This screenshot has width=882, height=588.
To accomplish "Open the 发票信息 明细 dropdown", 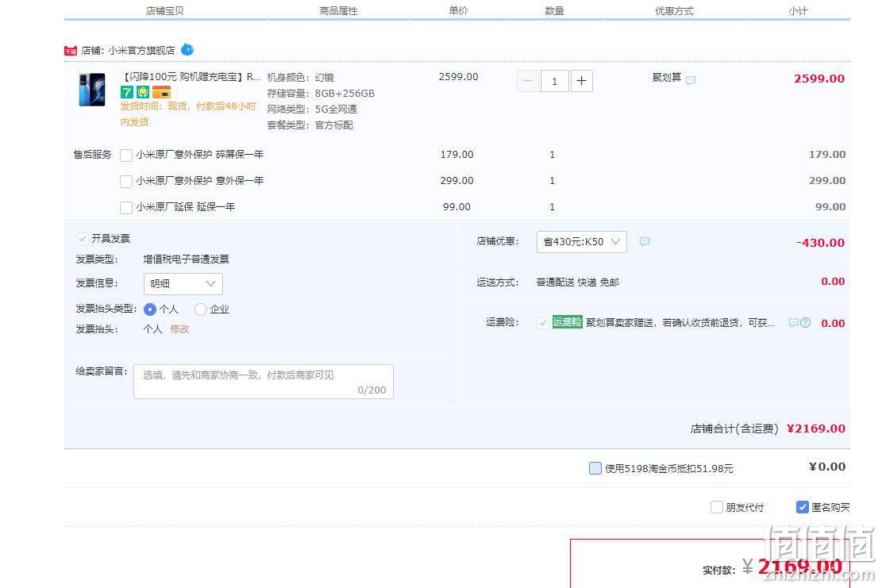I will [183, 284].
